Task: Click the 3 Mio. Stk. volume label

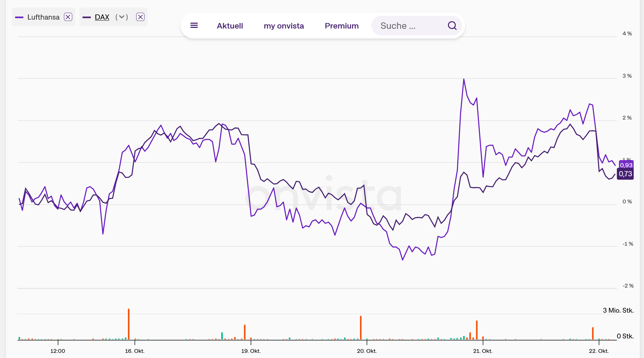Action: [618, 310]
